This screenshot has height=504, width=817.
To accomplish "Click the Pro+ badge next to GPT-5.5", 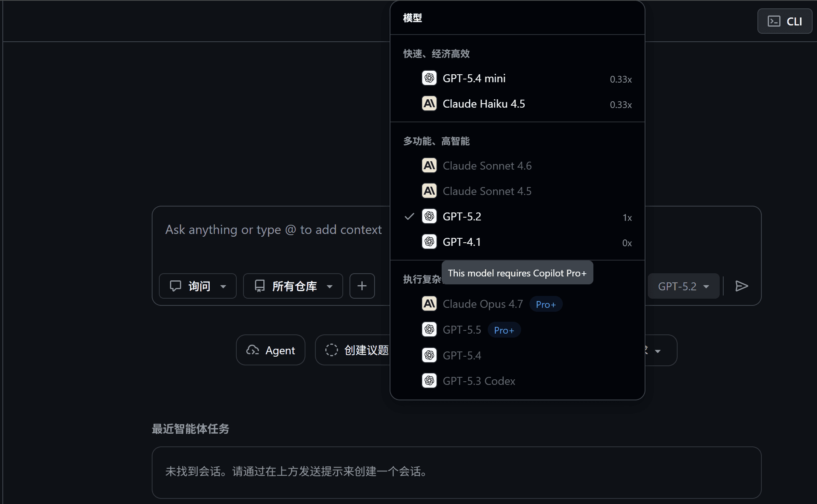I will coord(504,330).
